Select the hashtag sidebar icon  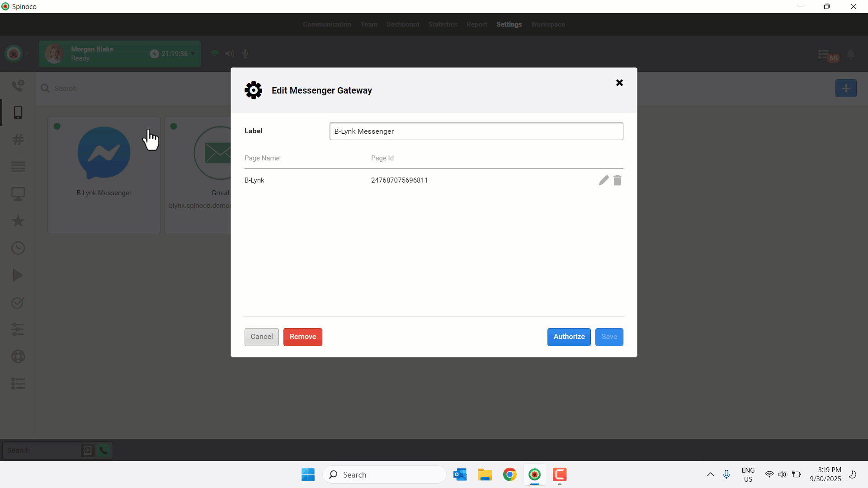tap(18, 140)
